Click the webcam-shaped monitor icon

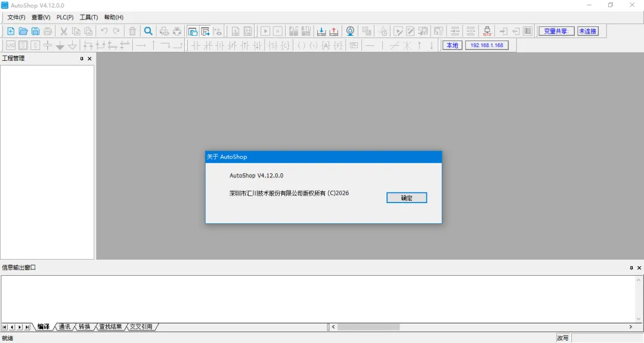350,31
